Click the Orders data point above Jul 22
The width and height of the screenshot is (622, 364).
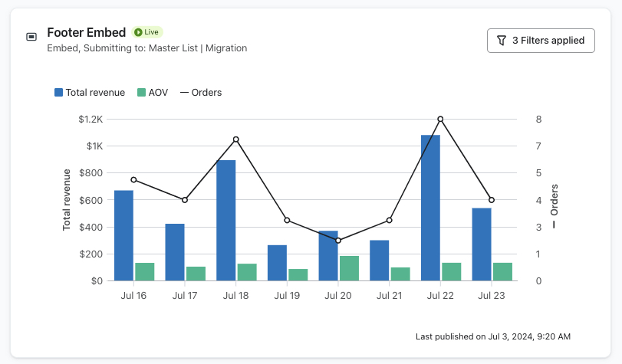(440, 119)
